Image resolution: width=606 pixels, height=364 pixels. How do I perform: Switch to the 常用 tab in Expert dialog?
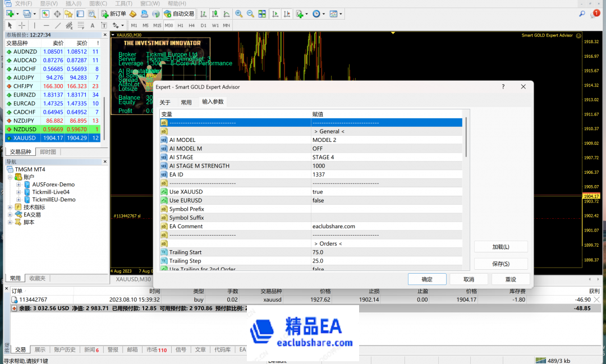point(186,102)
